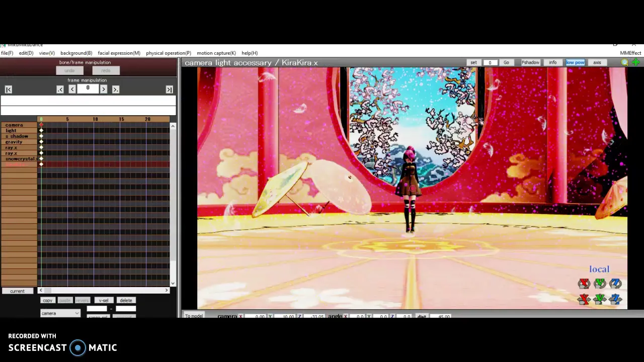Jump to the first frame button
The image size is (644, 362).
[x=8, y=89]
